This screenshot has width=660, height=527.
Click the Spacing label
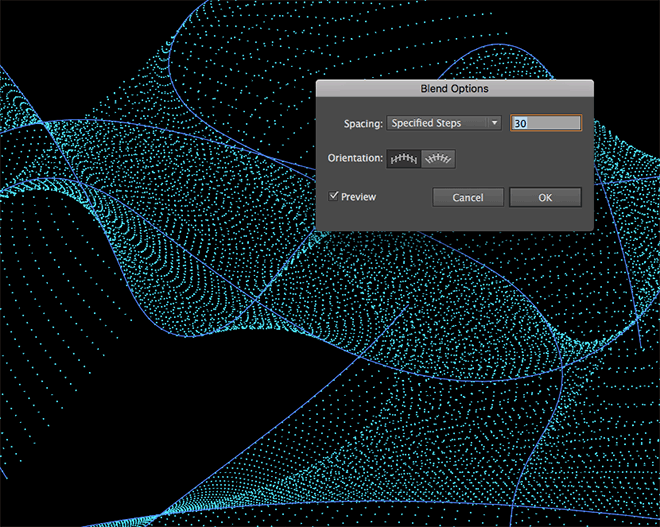(x=363, y=123)
